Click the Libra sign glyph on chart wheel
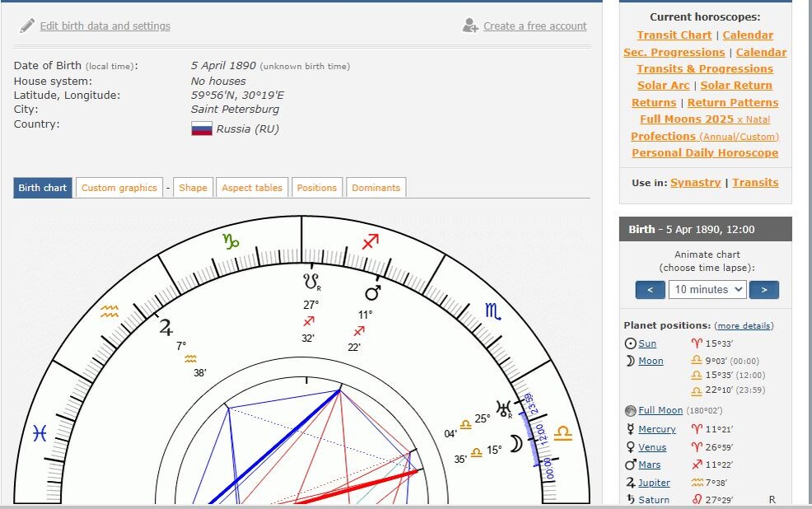The width and height of the screenshot is (812, 509). point(563,433)
